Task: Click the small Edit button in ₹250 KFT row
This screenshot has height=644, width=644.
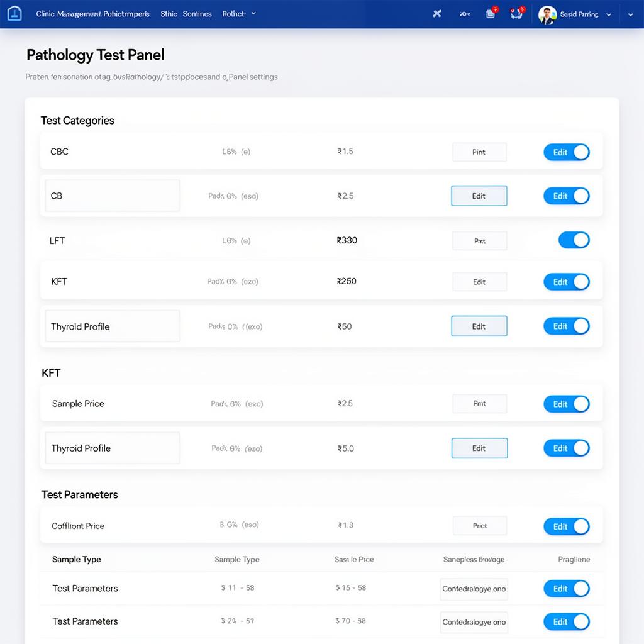Action: click(x=479, y=282)
